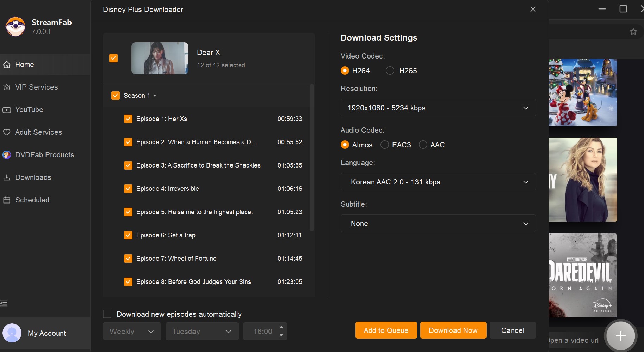Select the H265 video codec
Viewport: 644px width, 352px height.
click(x=390, y=71)
